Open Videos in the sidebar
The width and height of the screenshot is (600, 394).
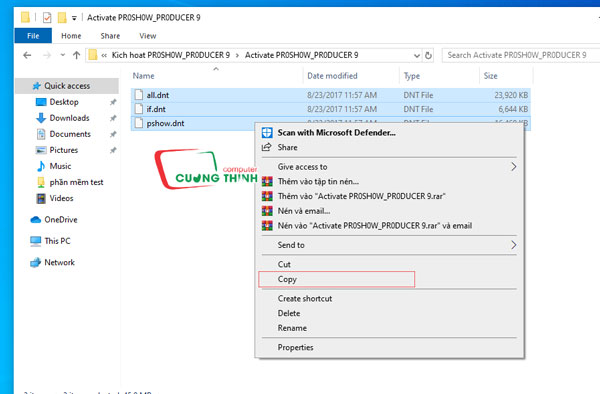(x=61, y=198)
